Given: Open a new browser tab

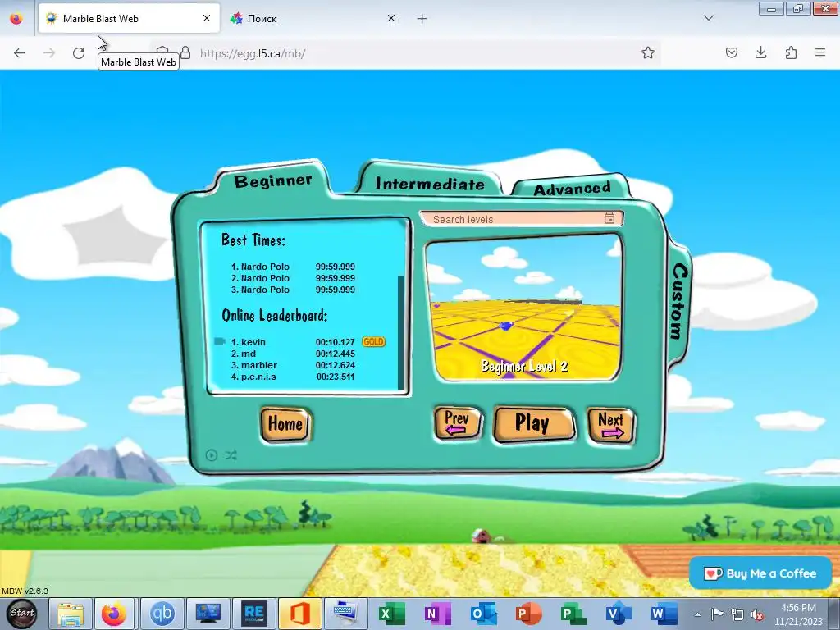Looking at the screenshot, I should click(x=422, y=19).
